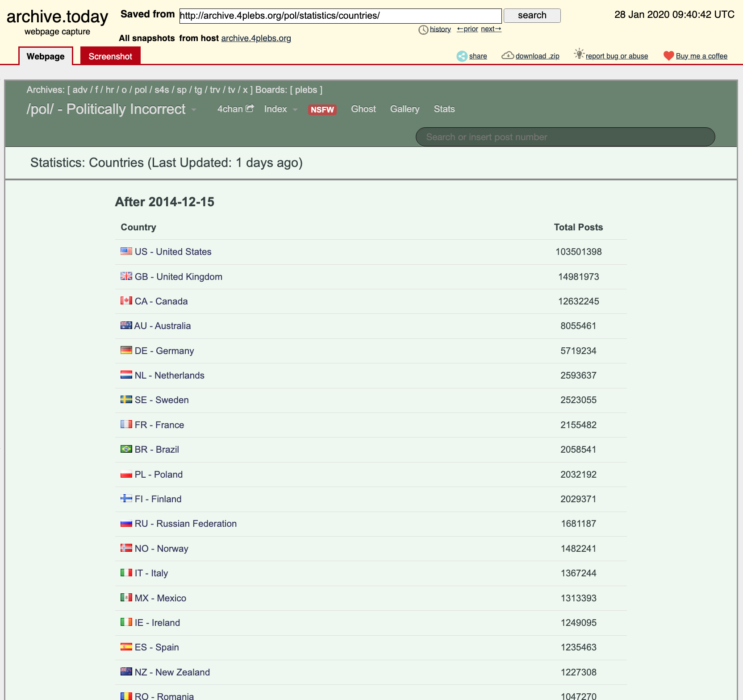Click the Norway flag icon

(x=126, y=548)
